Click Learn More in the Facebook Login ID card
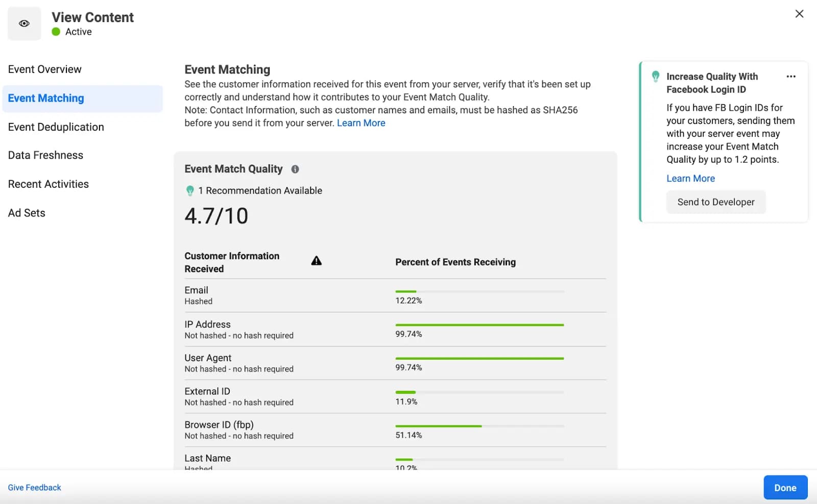The width and height of the screenshot is (817, 504). click(x=690, y=179)
